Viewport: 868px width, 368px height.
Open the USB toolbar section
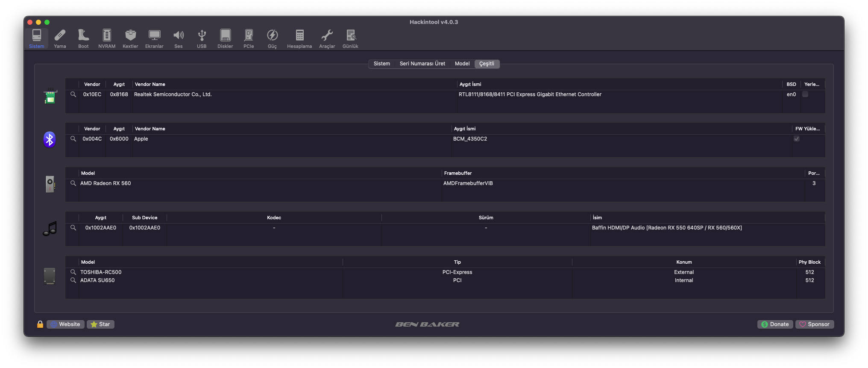click(x=202, y=38)
